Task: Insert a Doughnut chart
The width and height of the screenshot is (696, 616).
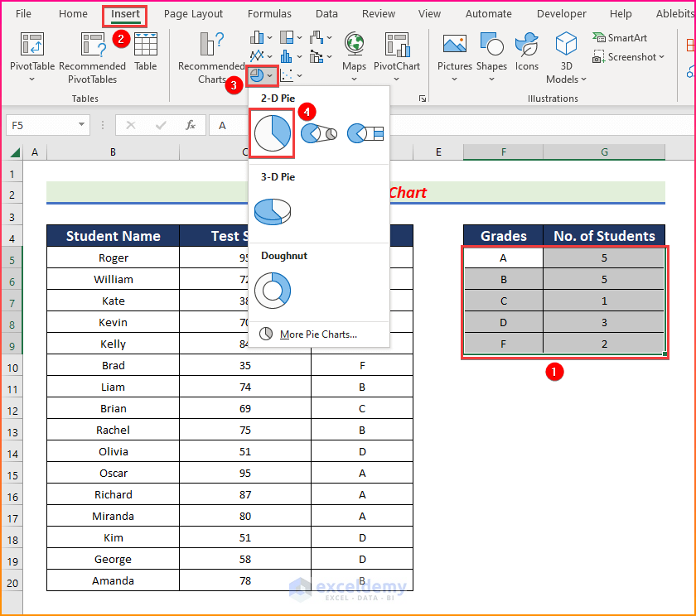Action: [x=273, y=290]
